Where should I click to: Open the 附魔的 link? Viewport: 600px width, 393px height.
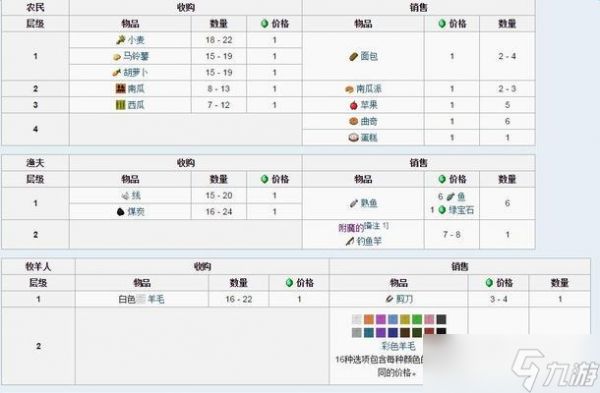pos(351,228)
